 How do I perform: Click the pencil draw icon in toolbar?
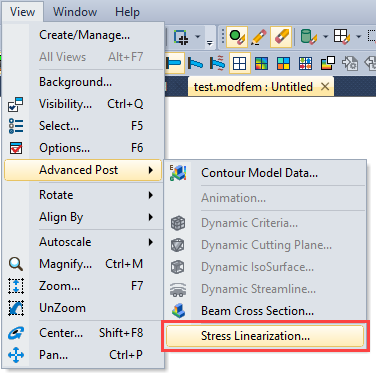pyautogui.click(x=259, y=37)
